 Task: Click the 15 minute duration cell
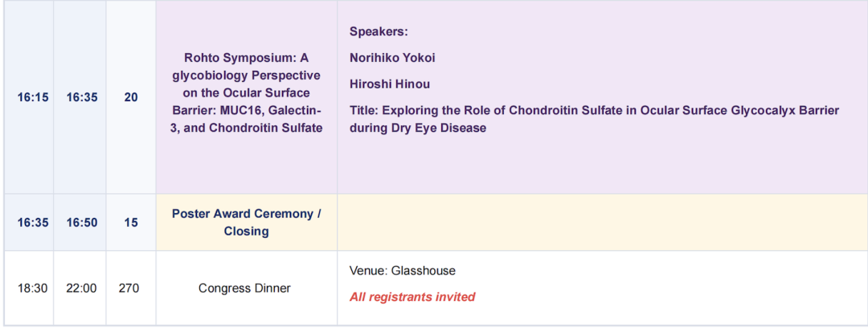pos(131,223)
